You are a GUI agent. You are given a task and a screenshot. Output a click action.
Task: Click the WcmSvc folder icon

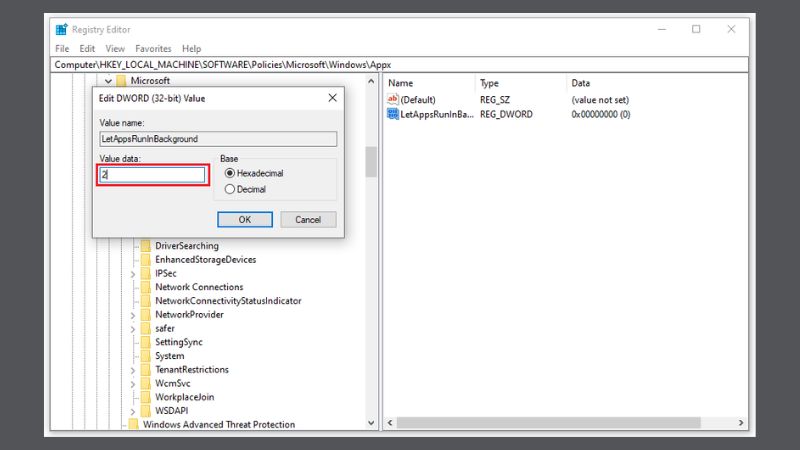146,384
